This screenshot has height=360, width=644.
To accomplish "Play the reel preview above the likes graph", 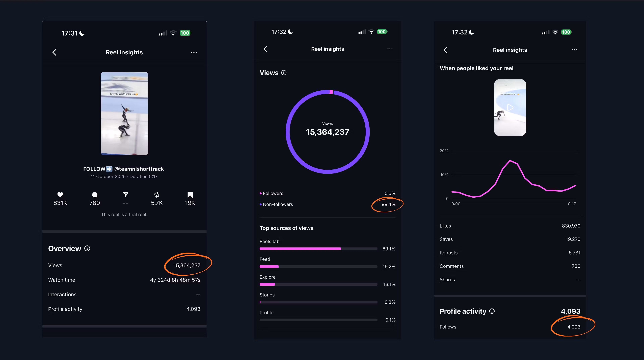I will coord(510,108).
